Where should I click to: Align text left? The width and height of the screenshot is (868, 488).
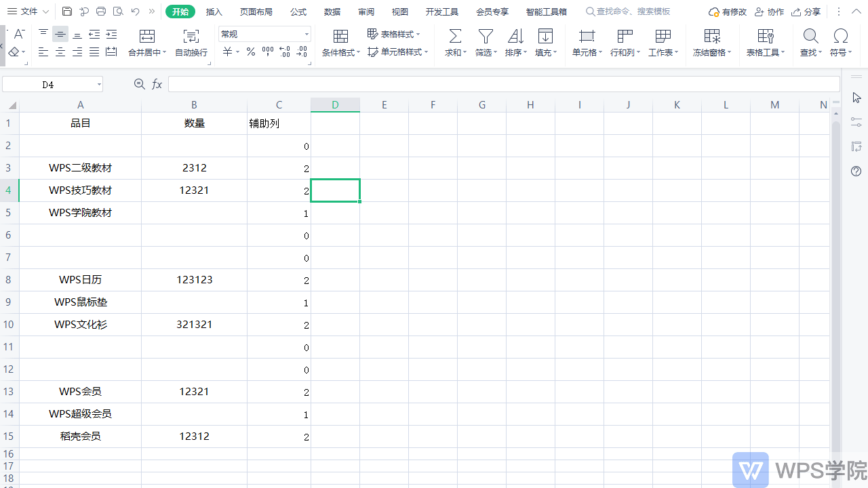[43, 52]
